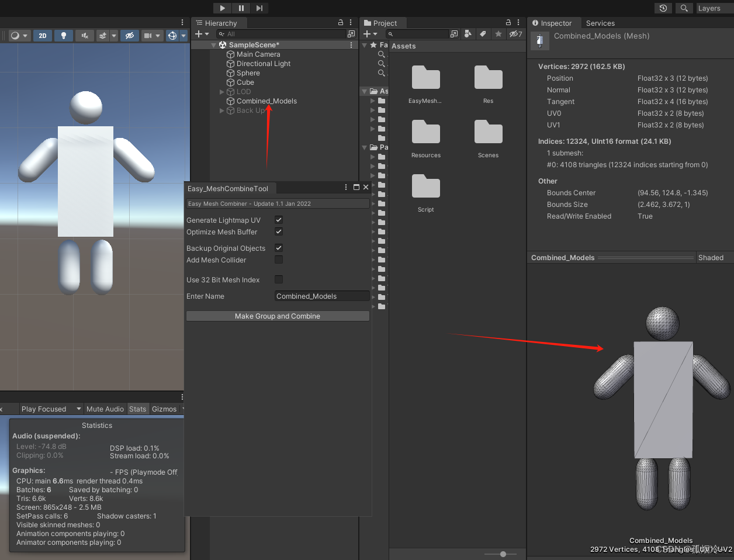Open scene effects dropdown arrow
734x560 pixels.
pyautogui.click(x=114, y=36)
